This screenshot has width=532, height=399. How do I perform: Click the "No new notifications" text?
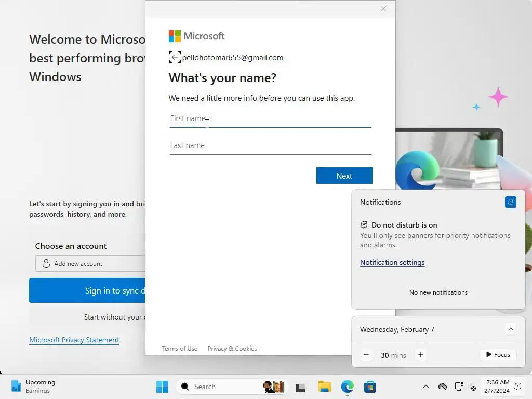coord(438,292)
